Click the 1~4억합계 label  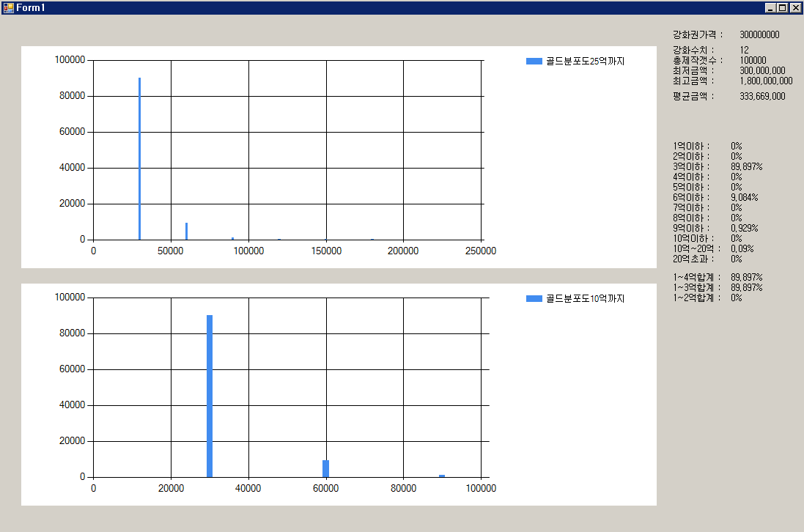coord(696,277)
